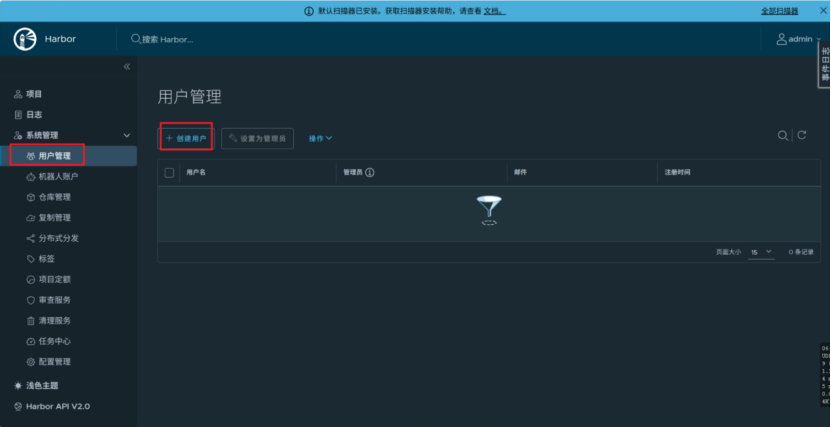Toggle the select-all checkbox in table header
Viewport: 831px width, 427px height.
(169, 173)
